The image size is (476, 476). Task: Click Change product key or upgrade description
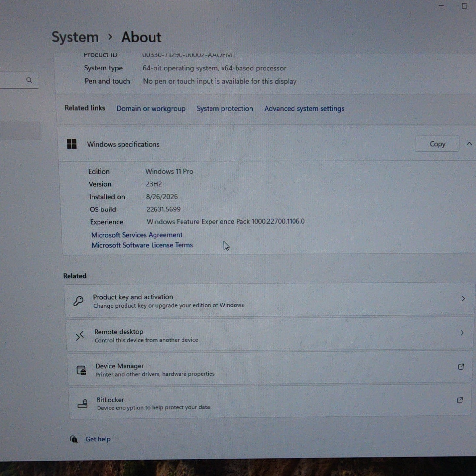click(168, 305)
